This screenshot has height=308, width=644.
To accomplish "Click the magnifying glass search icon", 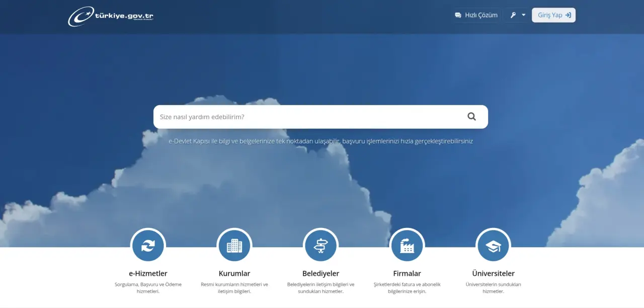I will [x=471, y=117].
